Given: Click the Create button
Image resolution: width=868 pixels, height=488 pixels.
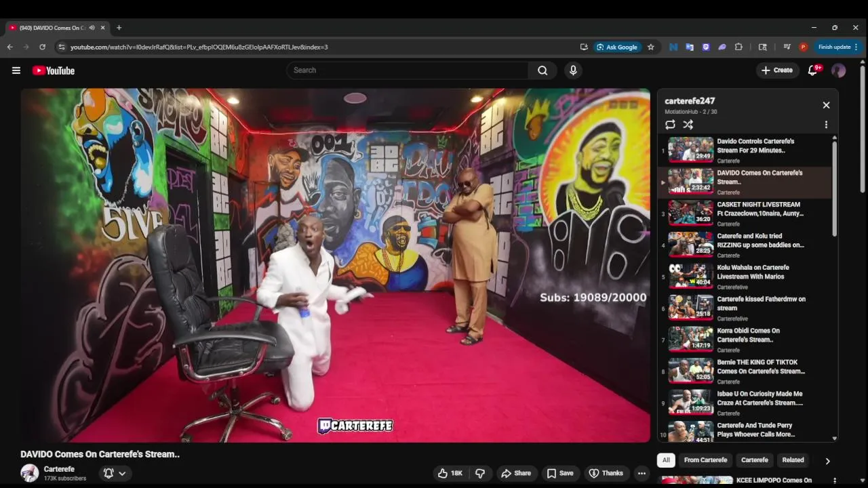Looking at the screenshot, I should pos(776,70).
